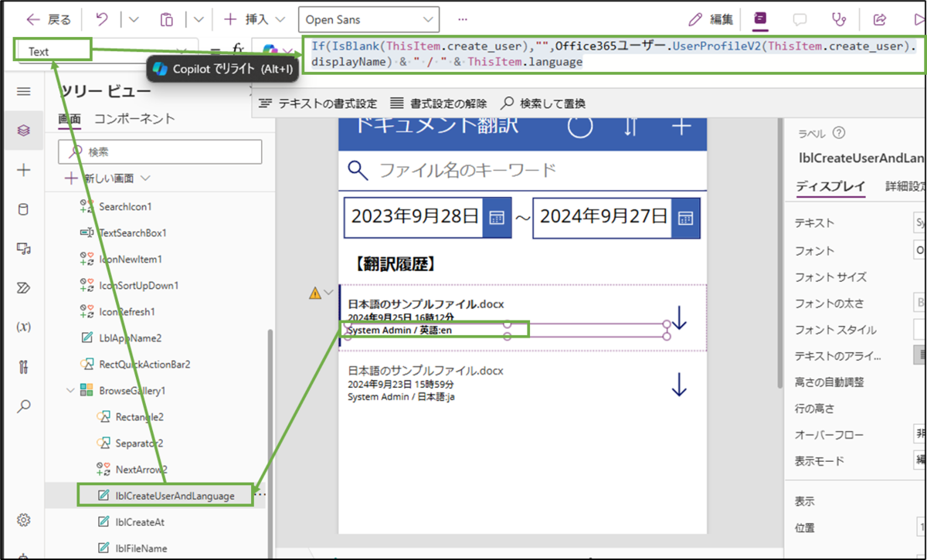Click the refresh circle icon in app header
Image resolution: width=927 pixels, height=560 pixels.
[x=580, y=127]
